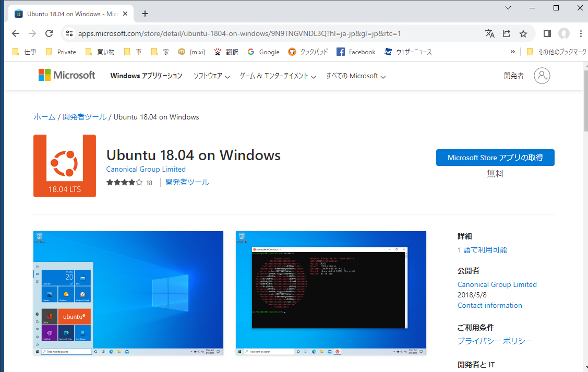Close the Ubuntu 18.04 on Windows tab
The image size is (588, 372).
[125, 14]
